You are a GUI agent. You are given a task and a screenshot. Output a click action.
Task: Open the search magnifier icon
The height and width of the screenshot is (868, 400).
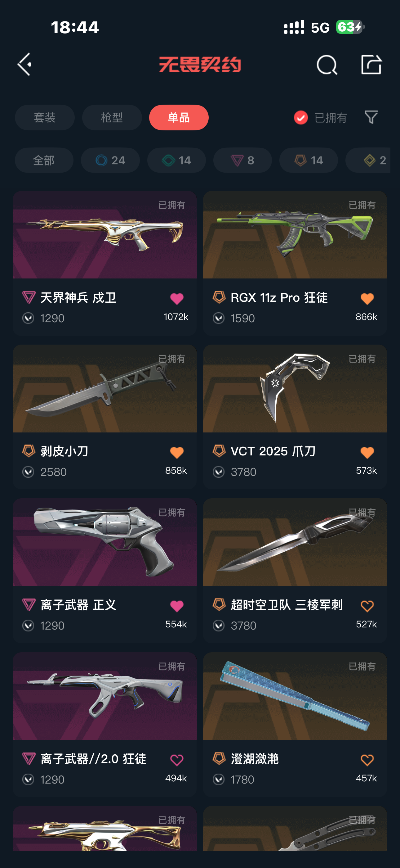click(327, 65)
